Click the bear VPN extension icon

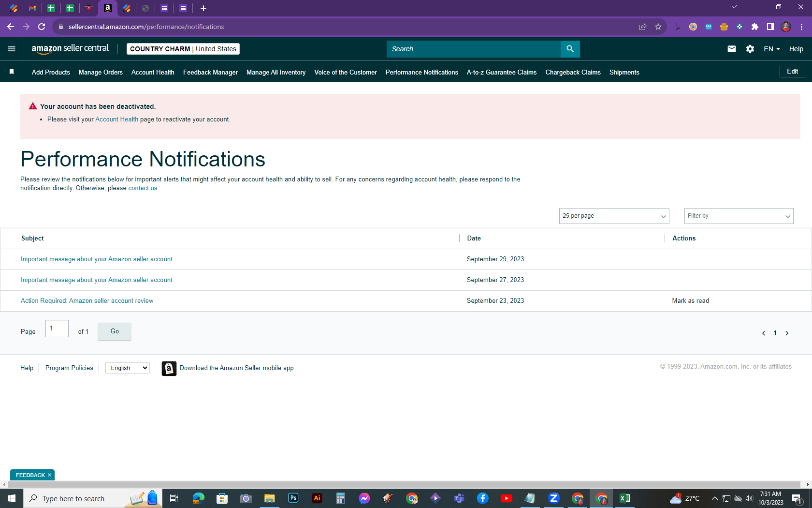(x=724, y=27)
